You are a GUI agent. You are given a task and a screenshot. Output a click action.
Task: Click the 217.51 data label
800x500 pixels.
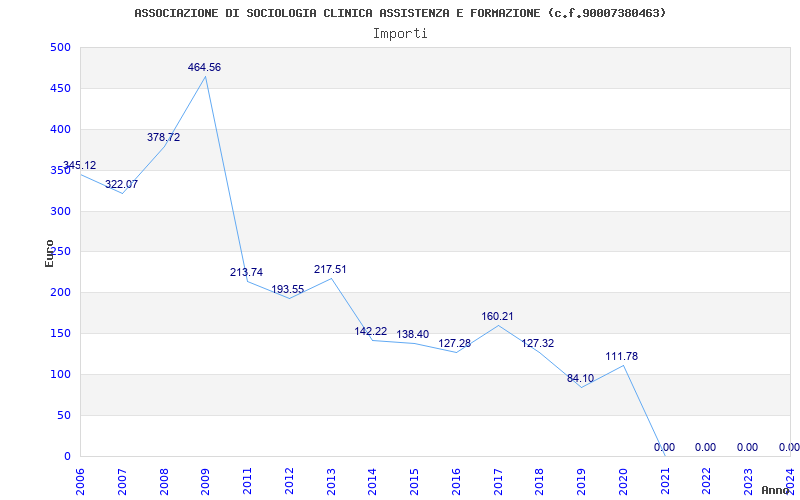[330, 269]
